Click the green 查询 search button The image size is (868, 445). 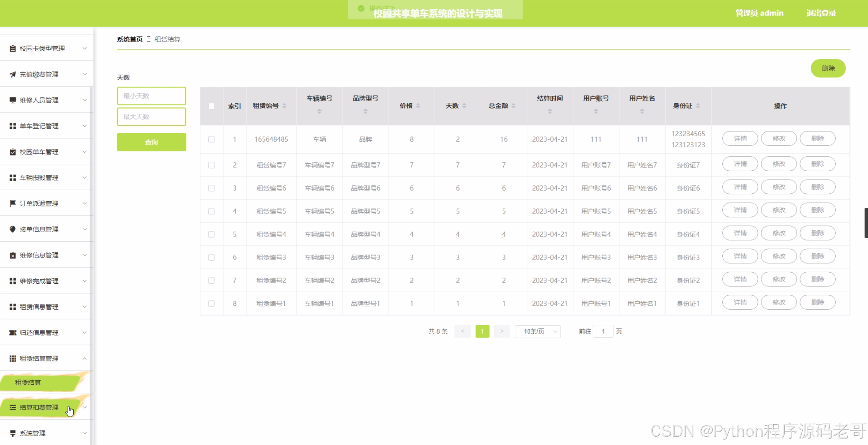click(151, 142)
